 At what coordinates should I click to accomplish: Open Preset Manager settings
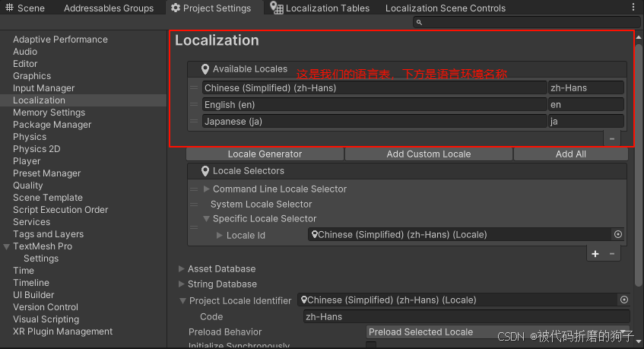coord(47,173)
